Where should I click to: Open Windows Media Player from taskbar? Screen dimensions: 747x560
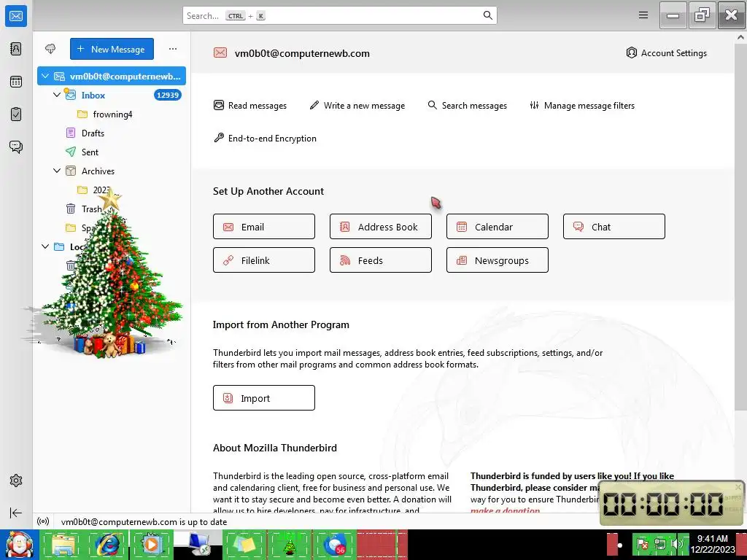[x=152, y=544]
